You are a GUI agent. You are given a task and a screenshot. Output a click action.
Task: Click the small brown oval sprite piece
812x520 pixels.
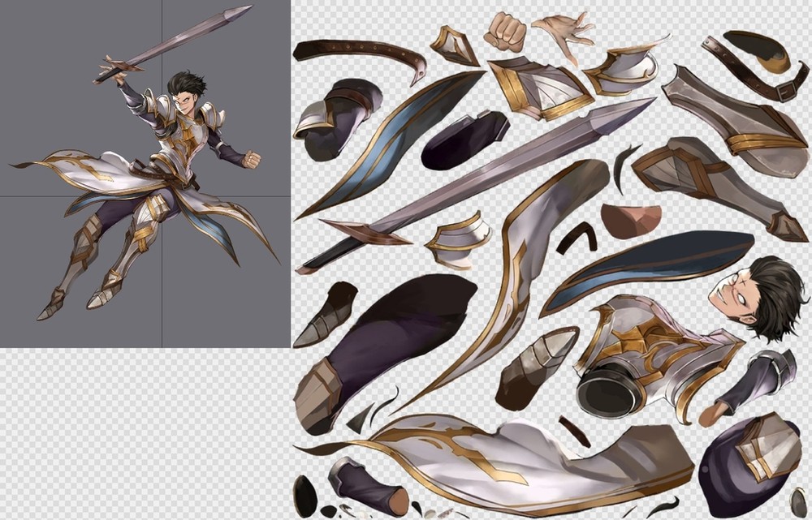(629, 221)
